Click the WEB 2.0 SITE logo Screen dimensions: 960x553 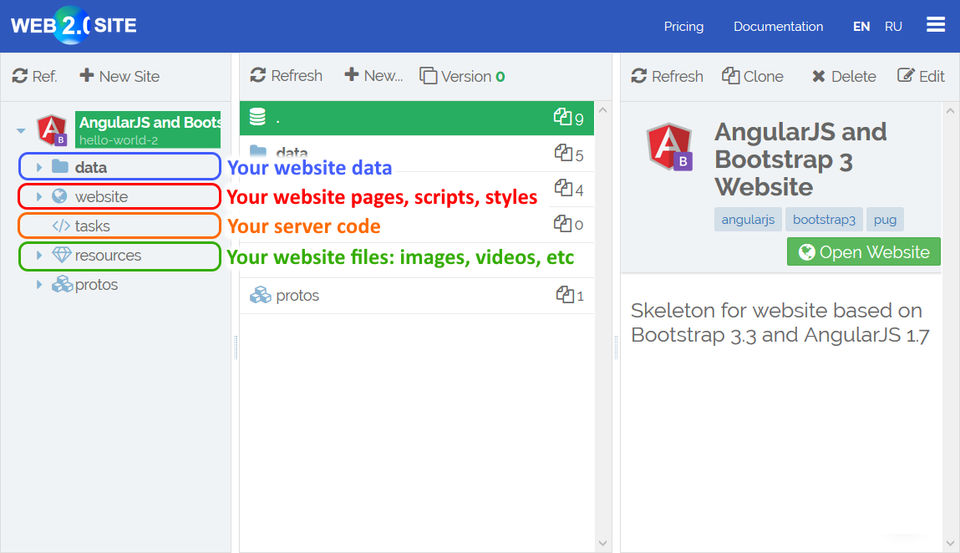(73, 25)
